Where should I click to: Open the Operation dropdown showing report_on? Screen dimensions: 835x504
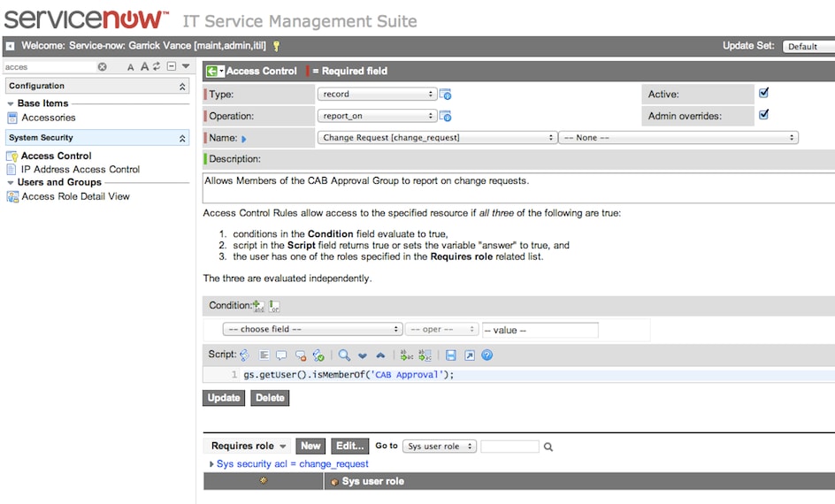(x=377, y=116)
